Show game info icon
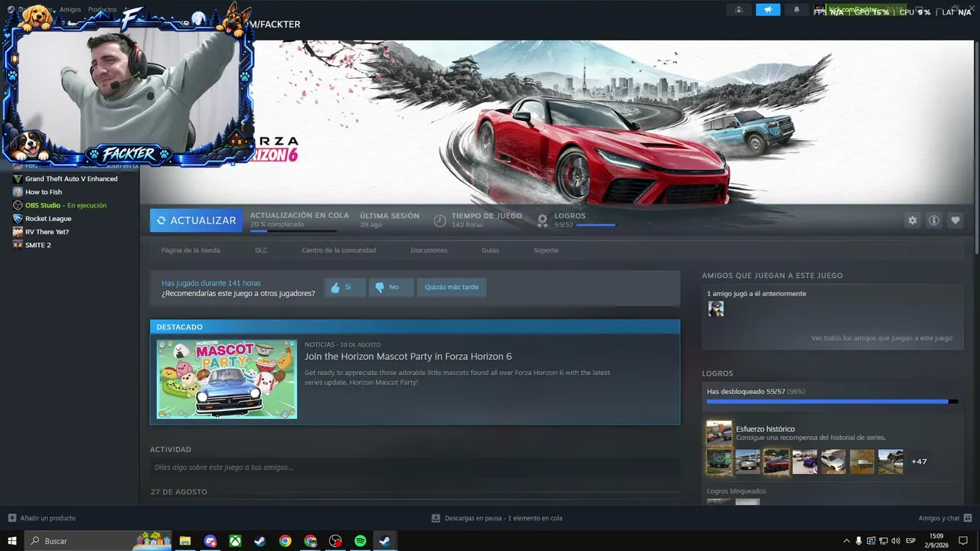Screen dimensions: 980x551 934,220
